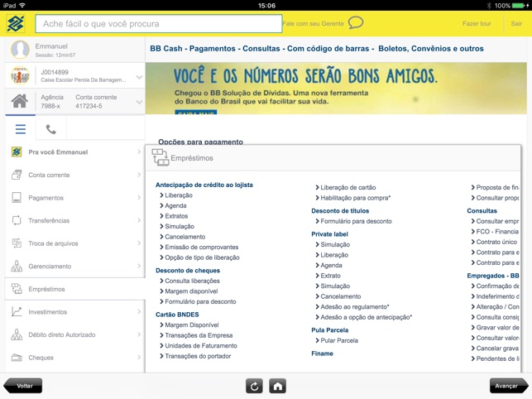Tap the reload button in bottom bar
Screen dimensions: 532x399
pyautogui.click(x=254, y=386)
